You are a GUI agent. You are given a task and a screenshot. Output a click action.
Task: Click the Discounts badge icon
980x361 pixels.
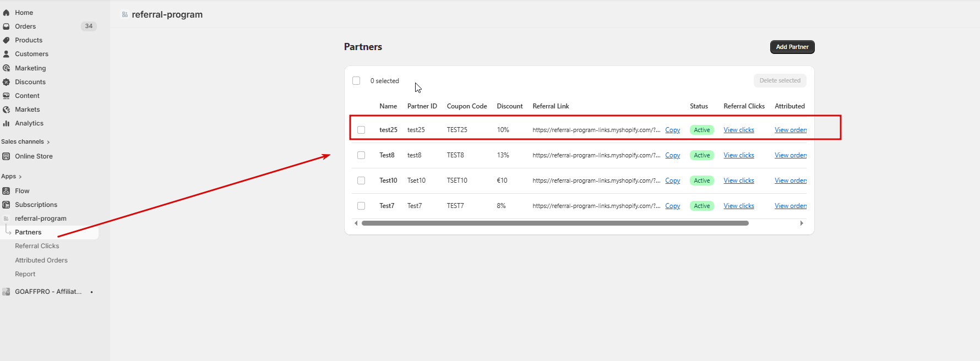6,82
